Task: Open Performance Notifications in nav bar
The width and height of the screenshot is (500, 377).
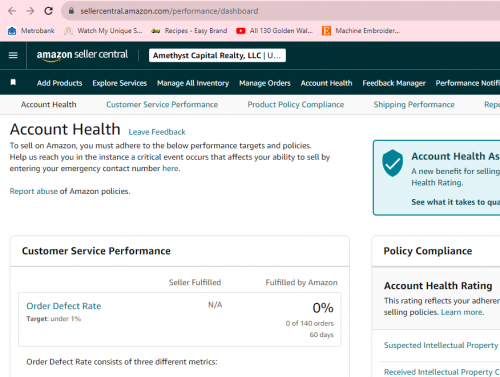Action: click(x=467, y=83)
